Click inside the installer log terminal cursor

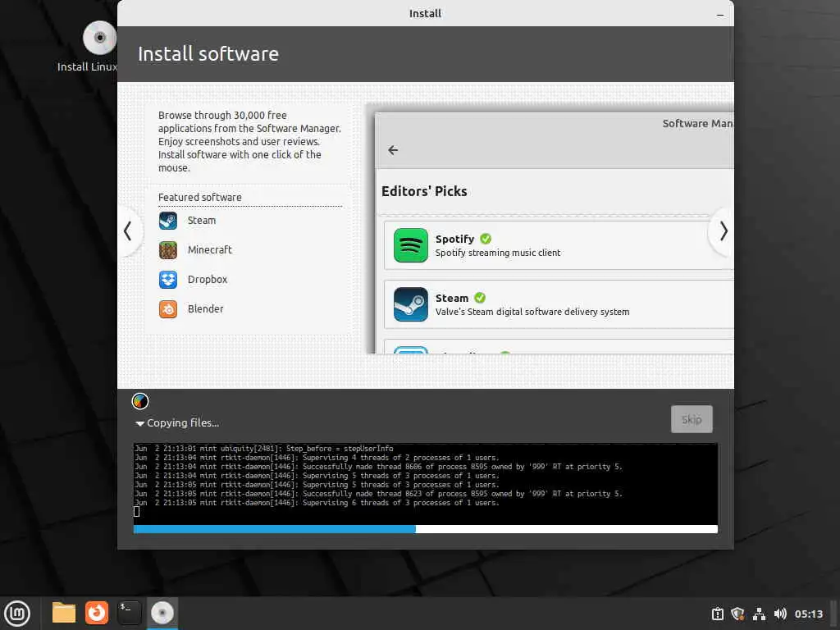point(137,512)
